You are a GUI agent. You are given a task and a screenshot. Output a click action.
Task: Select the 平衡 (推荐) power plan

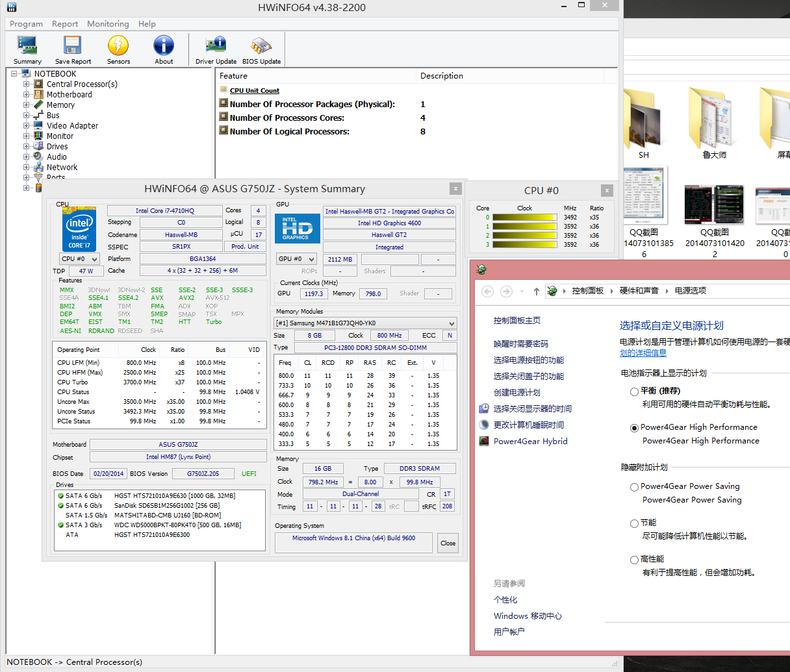[x=634, y=392]
